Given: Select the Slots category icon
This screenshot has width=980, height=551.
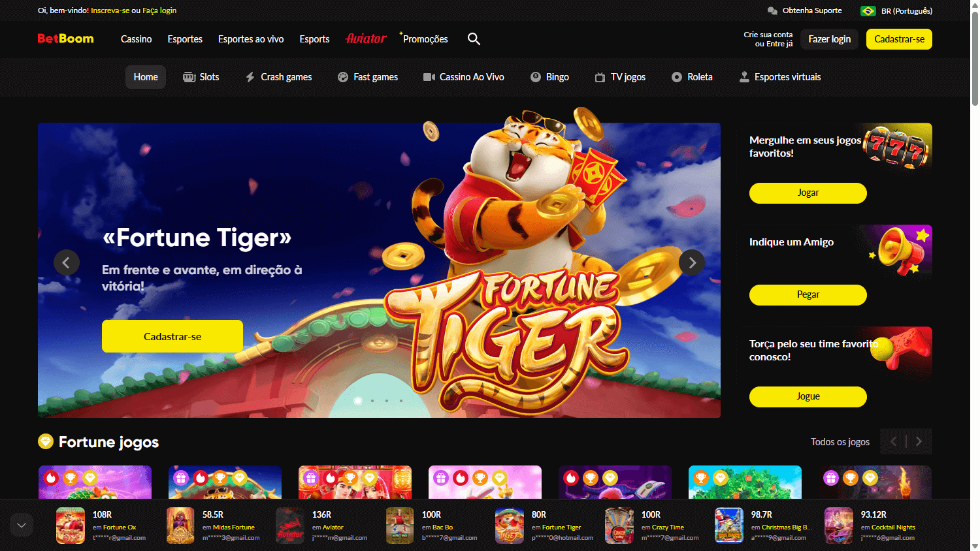Looking at the screenshot, I should coord(189,76).
